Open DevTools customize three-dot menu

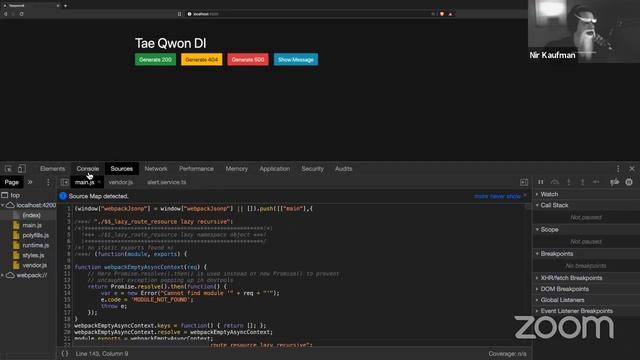coord(618,169)
